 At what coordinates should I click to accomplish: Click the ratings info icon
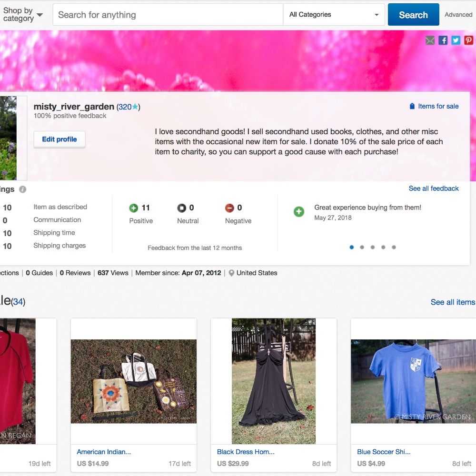tap(23, 189)
